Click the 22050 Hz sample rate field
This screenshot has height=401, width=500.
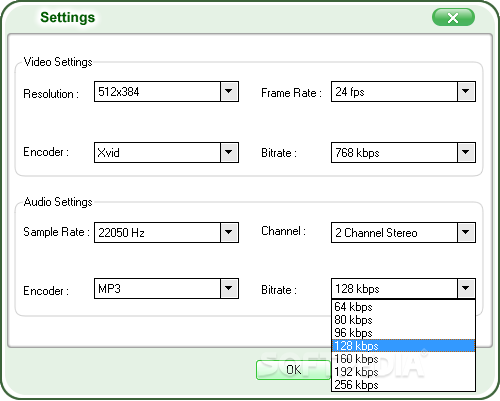(157, 232)
